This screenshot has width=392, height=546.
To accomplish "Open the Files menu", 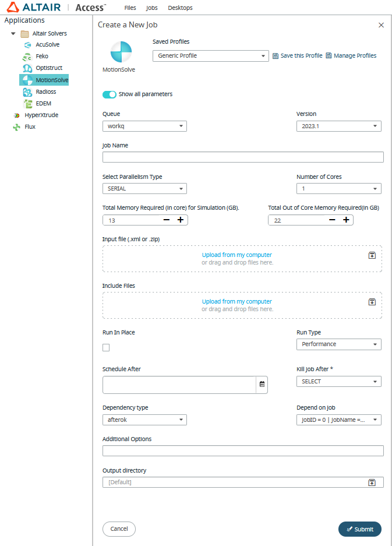I will click(130, 8).
